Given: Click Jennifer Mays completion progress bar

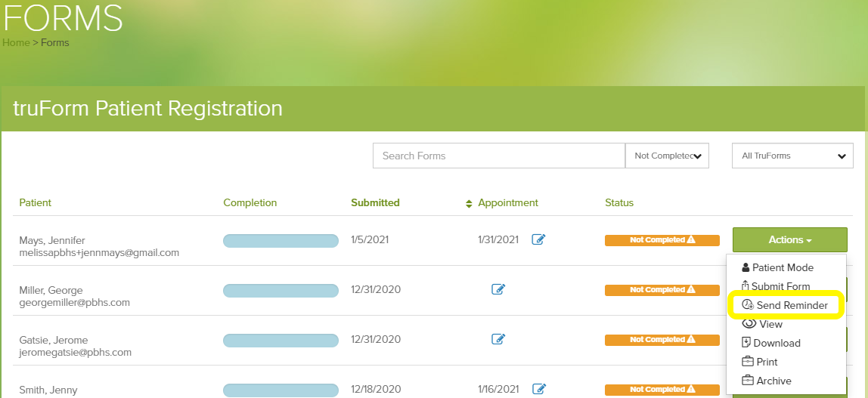Looking at the screenshot, I should [281, 240].
